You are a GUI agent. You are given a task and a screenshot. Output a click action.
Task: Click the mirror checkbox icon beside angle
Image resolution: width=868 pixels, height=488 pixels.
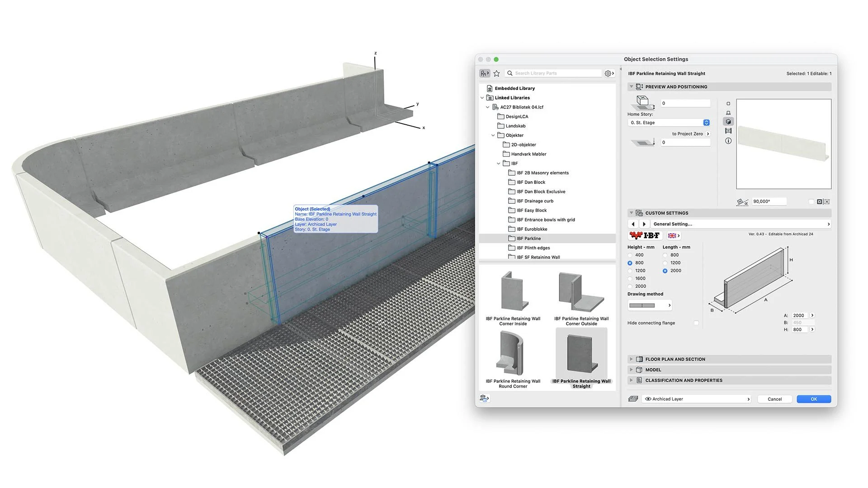click(x=811, y=202)
